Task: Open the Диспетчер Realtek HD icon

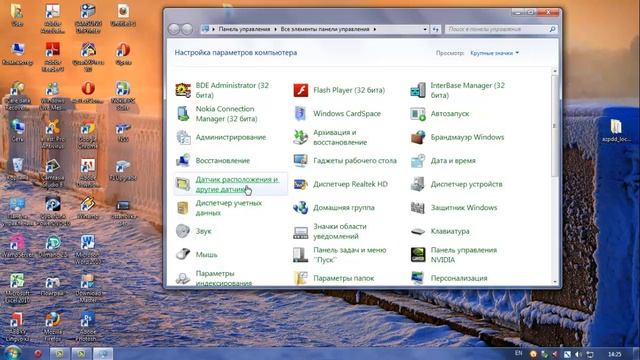Action: 301,184
